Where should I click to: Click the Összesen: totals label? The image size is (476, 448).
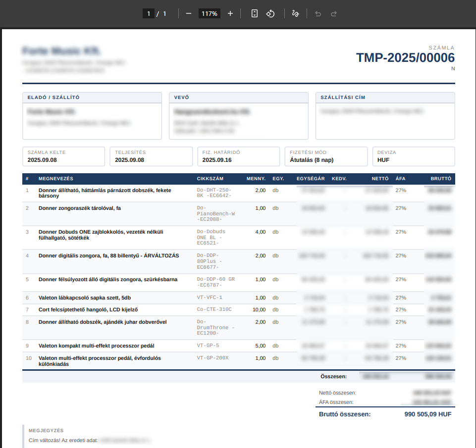[x=334, y=376]
